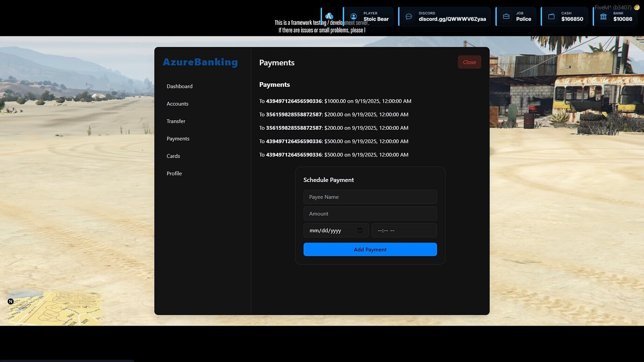The width and height of the screenshot is (644, 362).
Task: Focus the Amount input field
Action: (370, 213)
